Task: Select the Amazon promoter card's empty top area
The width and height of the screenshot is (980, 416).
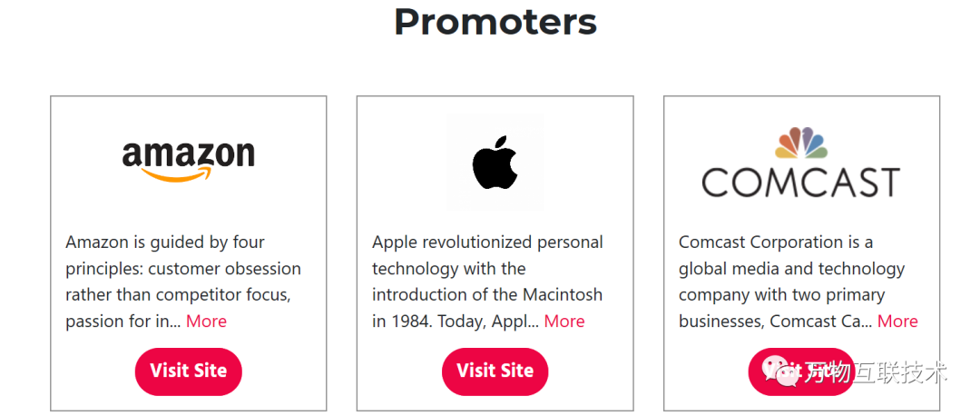Action: coord(189,112)
